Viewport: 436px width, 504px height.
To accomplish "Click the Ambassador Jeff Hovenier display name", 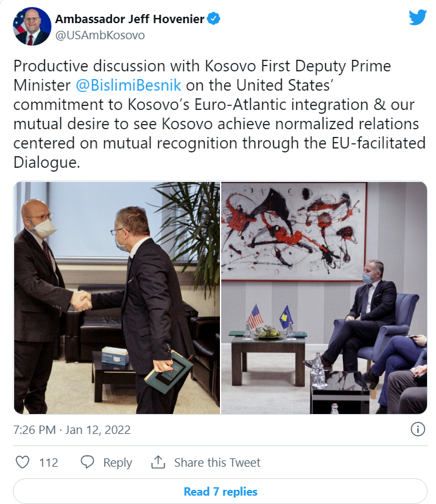I will tap(130, 19).
